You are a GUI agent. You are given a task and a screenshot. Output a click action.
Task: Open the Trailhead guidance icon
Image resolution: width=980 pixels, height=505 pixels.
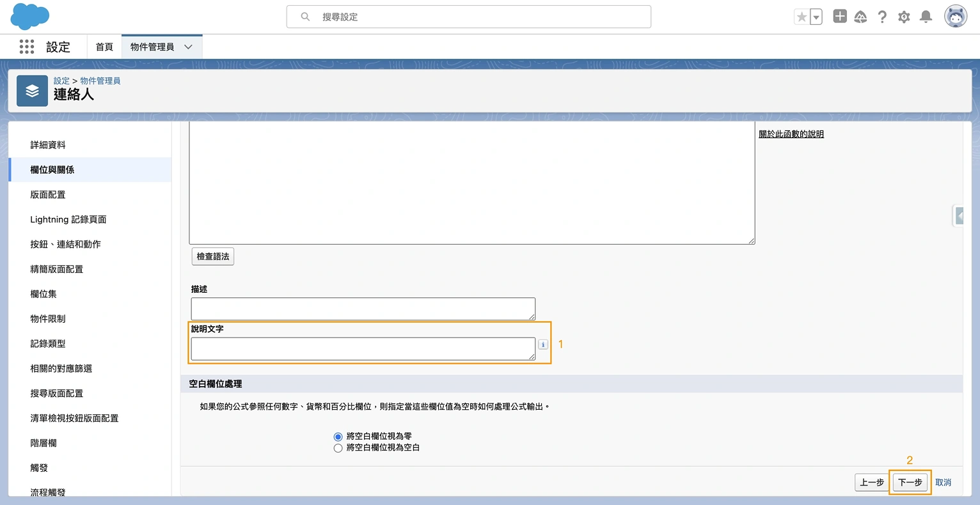tap(860, 16)
